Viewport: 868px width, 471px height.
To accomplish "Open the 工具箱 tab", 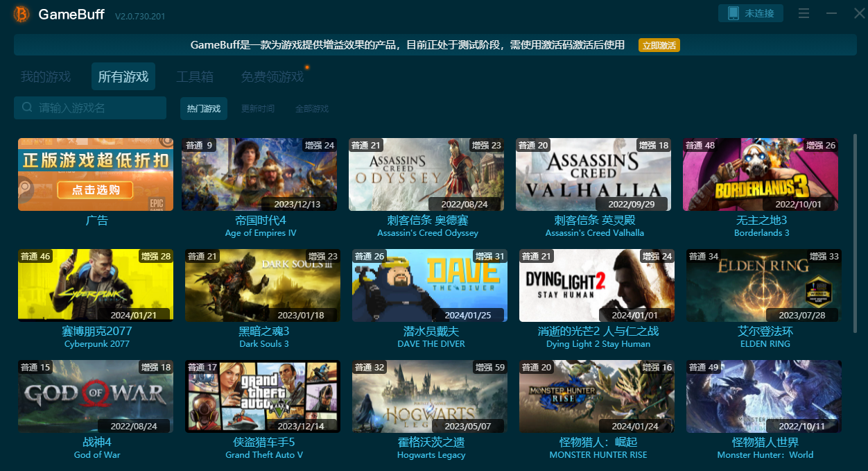I will click(x=195, y=76).
